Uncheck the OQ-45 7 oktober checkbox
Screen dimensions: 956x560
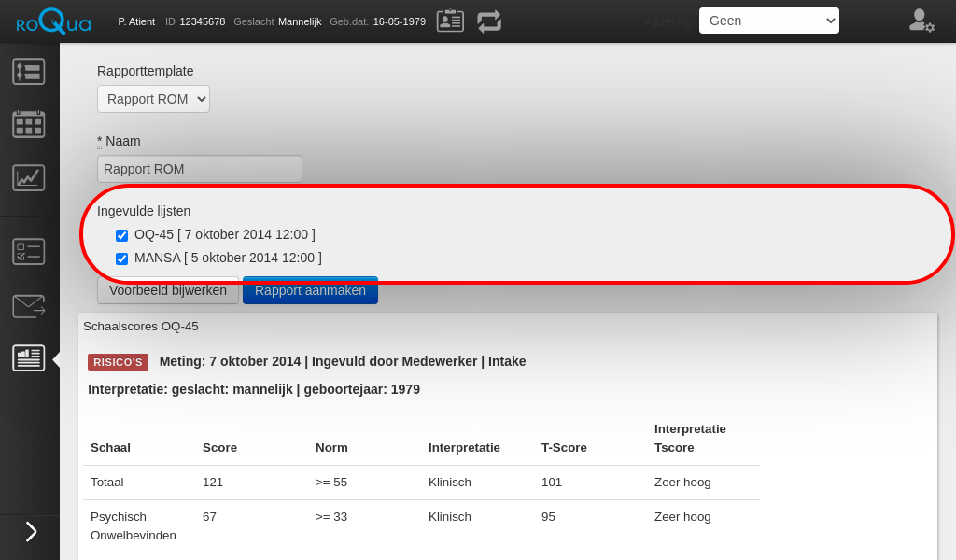121,235
